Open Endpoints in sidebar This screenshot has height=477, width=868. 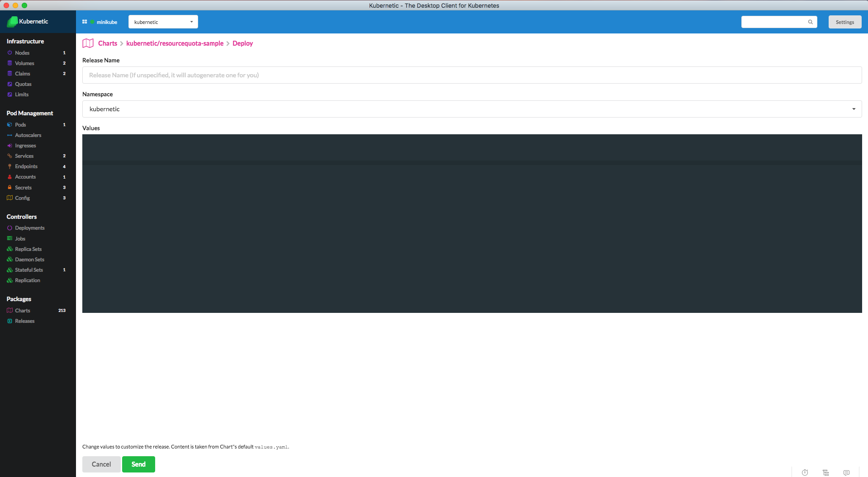26,166
